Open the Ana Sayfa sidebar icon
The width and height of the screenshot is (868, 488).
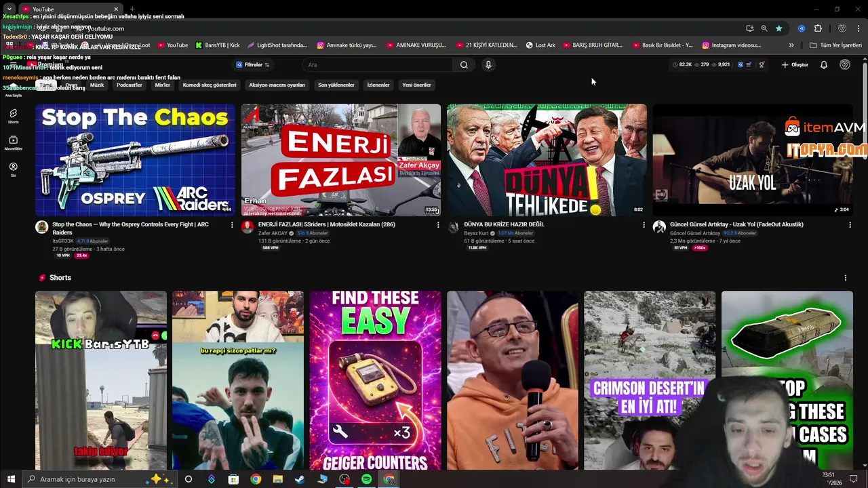click(13, 90)
